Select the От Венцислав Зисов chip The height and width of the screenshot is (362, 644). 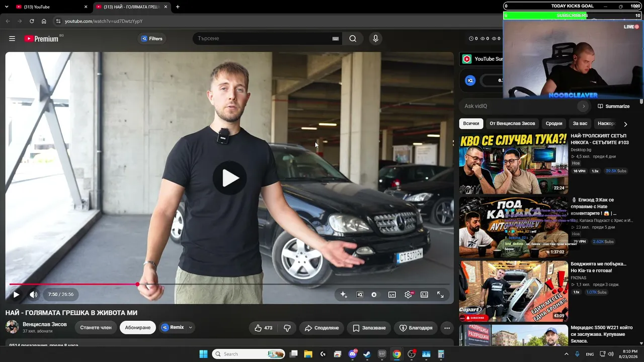512,124
